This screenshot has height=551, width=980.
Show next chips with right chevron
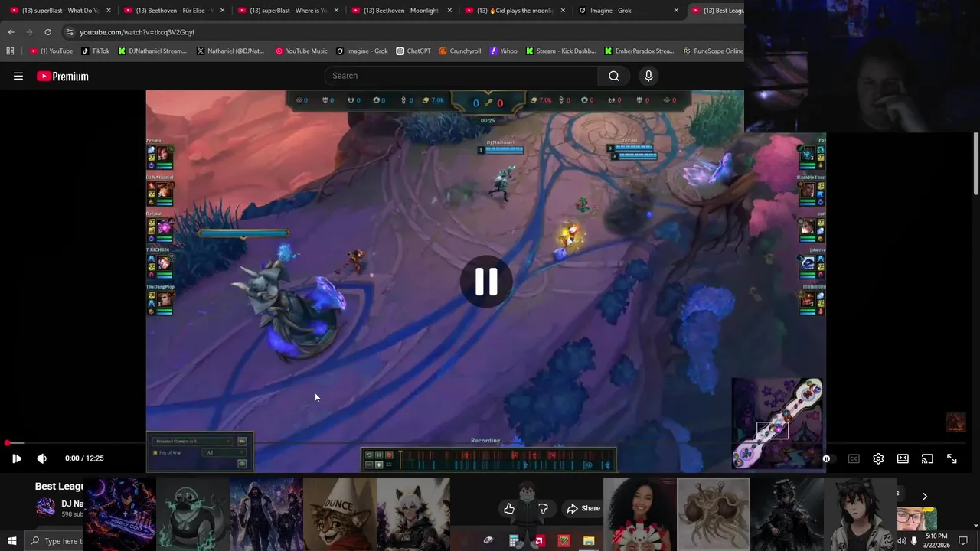click(x=924, y=496)
